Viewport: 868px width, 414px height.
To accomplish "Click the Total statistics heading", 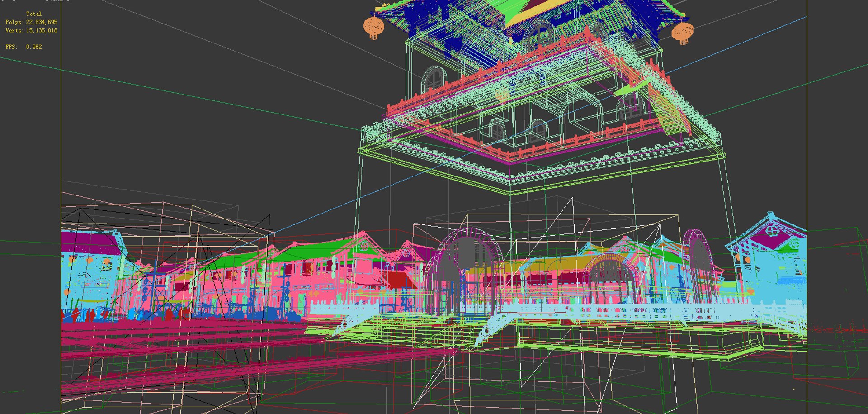I will pyautogui.click(x=33, y=14).
